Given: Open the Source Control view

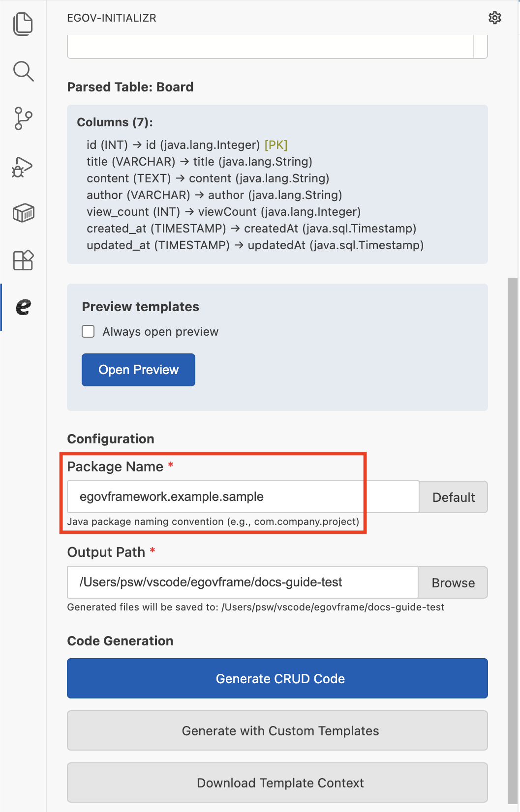Looking at the screenshot, I should [x=23, y=118].
